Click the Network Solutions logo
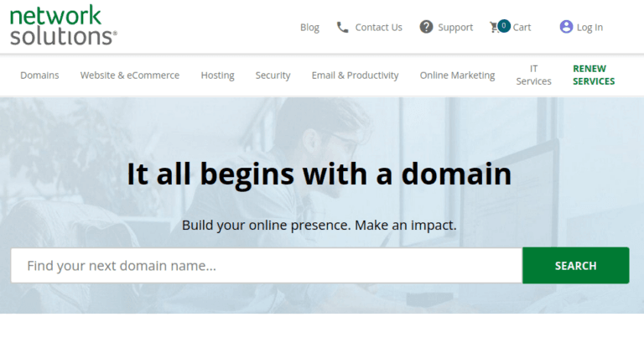 [64, 26]
